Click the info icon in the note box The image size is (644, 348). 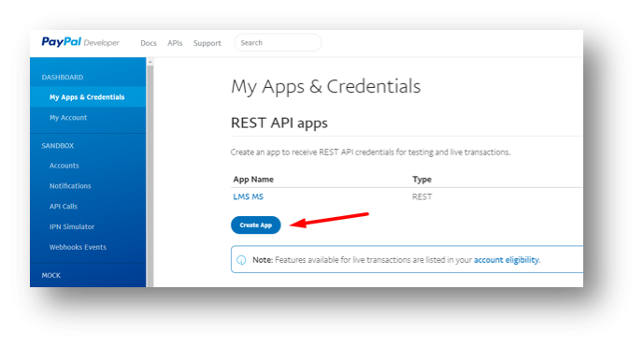click(241, 260)
